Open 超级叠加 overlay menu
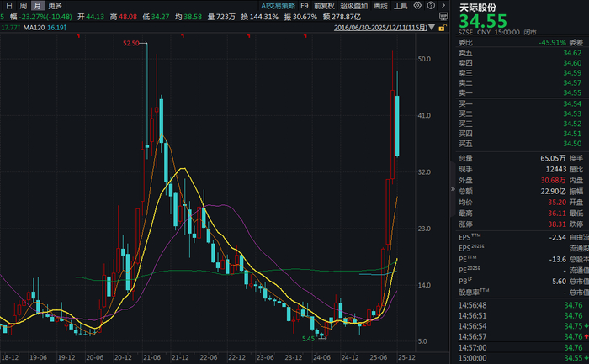Screen dimensions: 589x364 [x=354, y=6]
